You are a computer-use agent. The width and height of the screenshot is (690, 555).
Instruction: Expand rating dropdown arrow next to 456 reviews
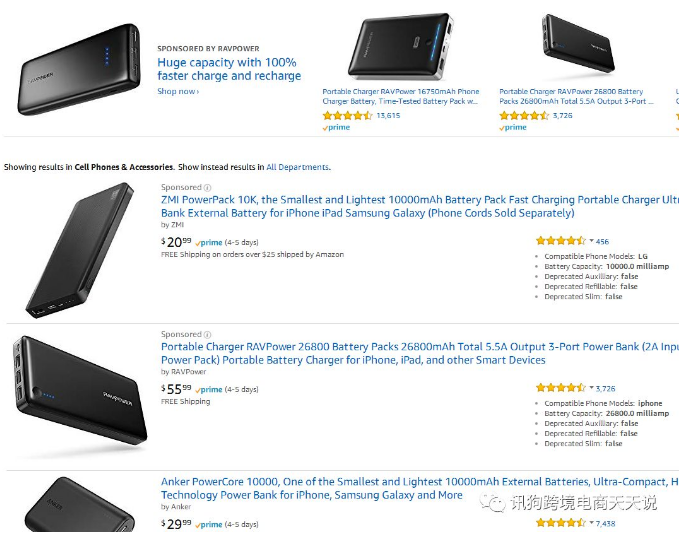click(591, 241)
